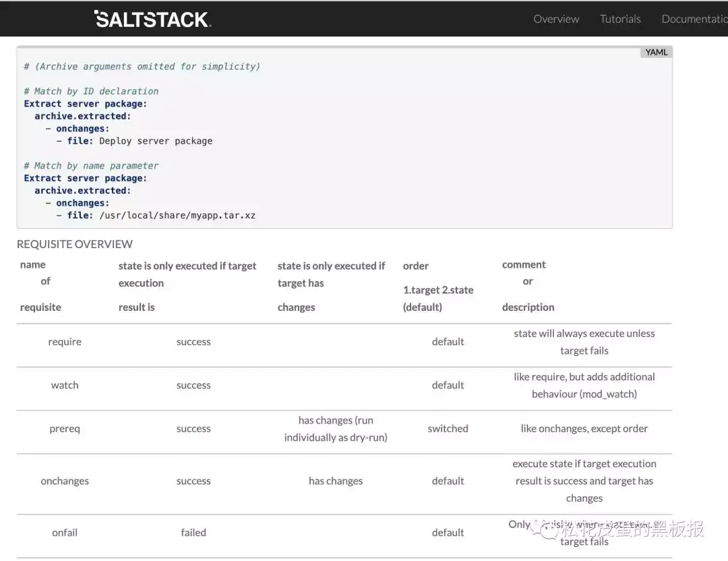Click the 'failed' result cell
The height and width of the screenshot is (561, 728).
[193, 533]
